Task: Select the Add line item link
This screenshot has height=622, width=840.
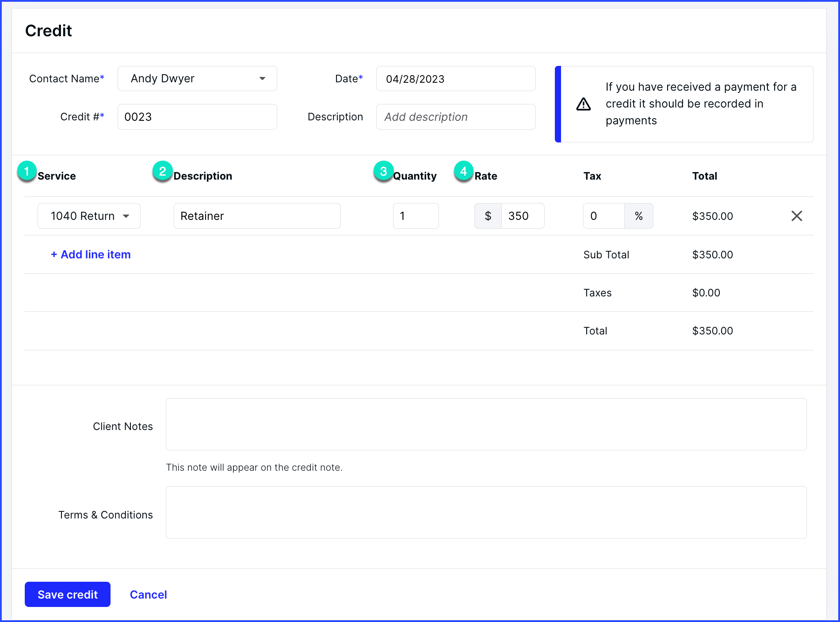Action: point(90,254)
